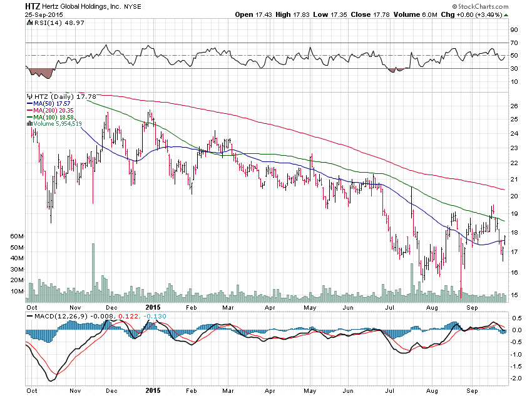The image size is (532, 396).
Task: Click the 10M volume axis label
Action: pos(18,292)
